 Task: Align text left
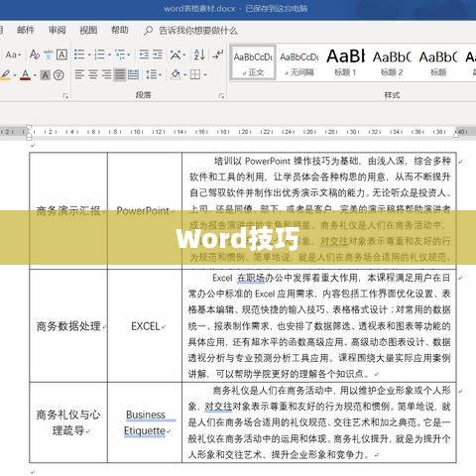point(79,74)
